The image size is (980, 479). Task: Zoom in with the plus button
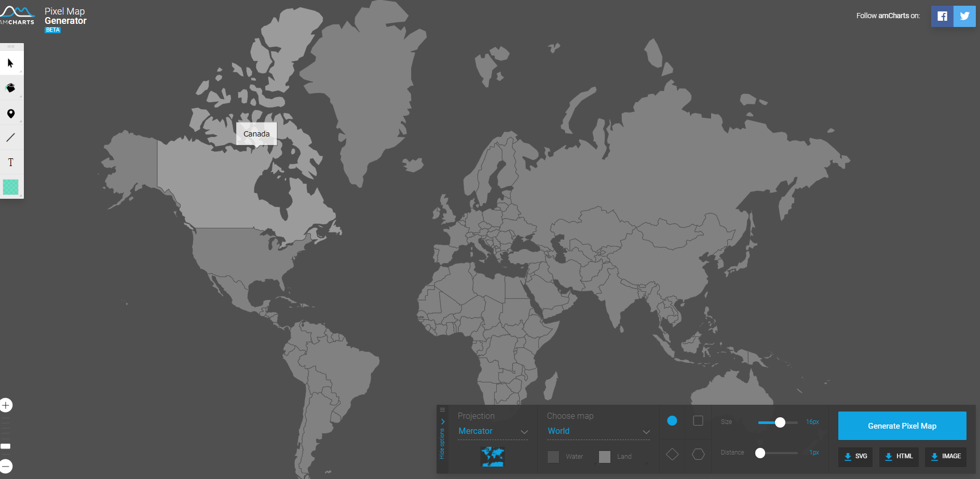(6, 405)
